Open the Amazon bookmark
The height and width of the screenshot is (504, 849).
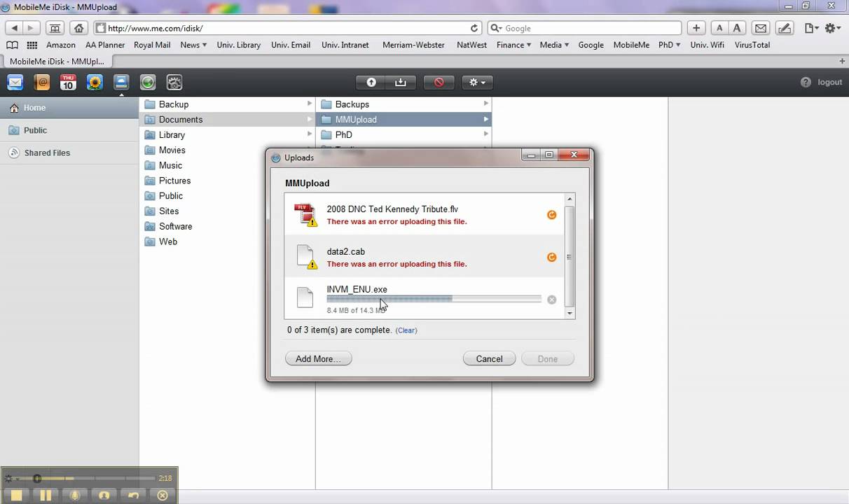click(61, 45)
